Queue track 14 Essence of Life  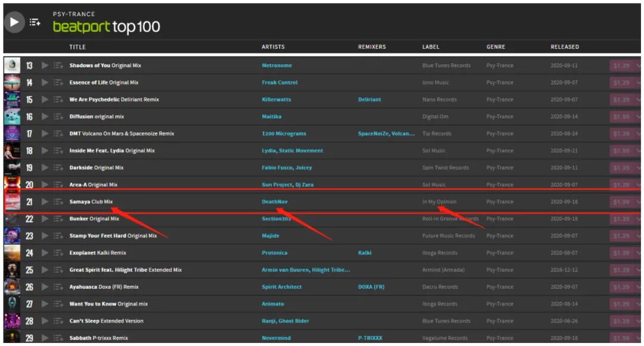pyautogui.click(x=58, y=82)
